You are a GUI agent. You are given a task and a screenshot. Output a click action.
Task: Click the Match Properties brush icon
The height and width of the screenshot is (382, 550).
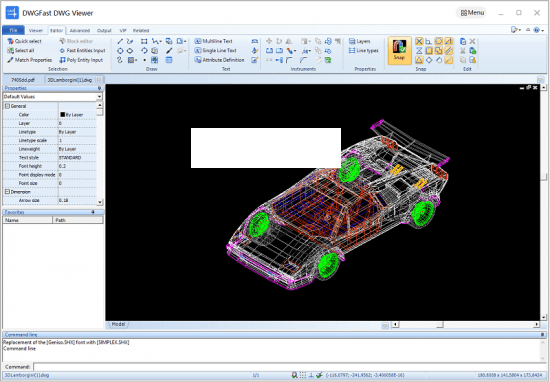point(11,60)
